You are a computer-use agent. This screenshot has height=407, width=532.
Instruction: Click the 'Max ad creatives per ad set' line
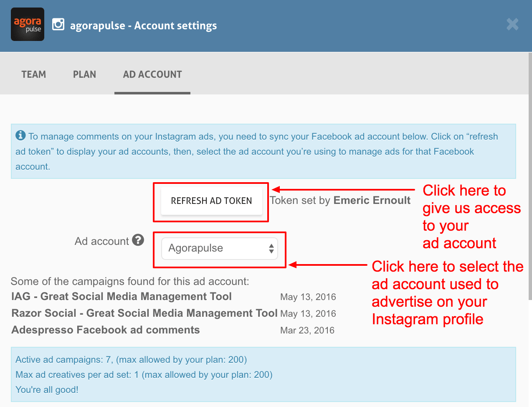click(x=144, y=375)
